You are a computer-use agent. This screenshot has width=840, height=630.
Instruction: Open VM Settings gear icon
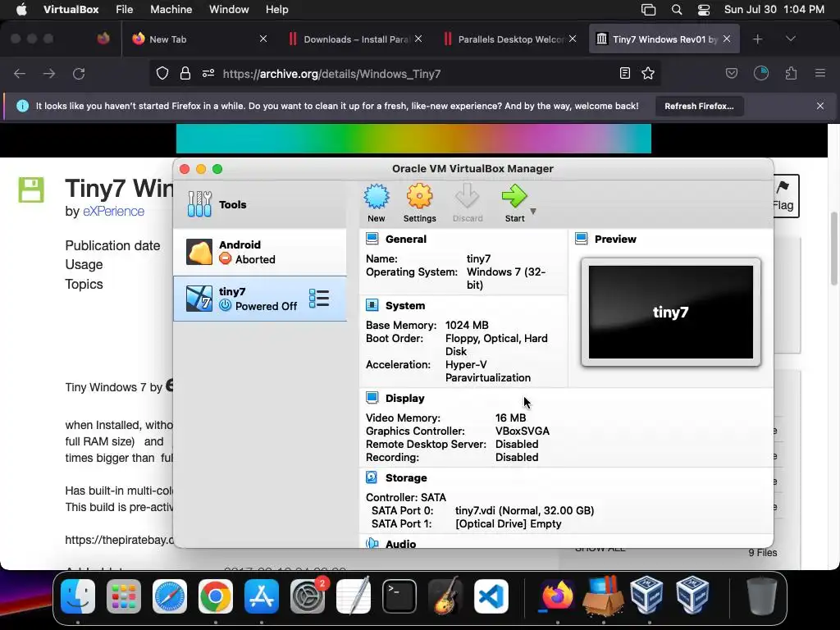(x=419, y=203)
